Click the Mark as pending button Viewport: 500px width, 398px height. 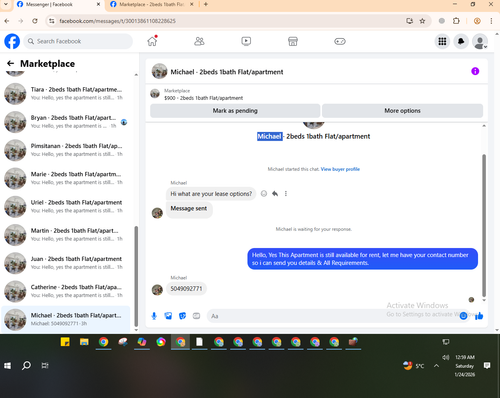235,111
